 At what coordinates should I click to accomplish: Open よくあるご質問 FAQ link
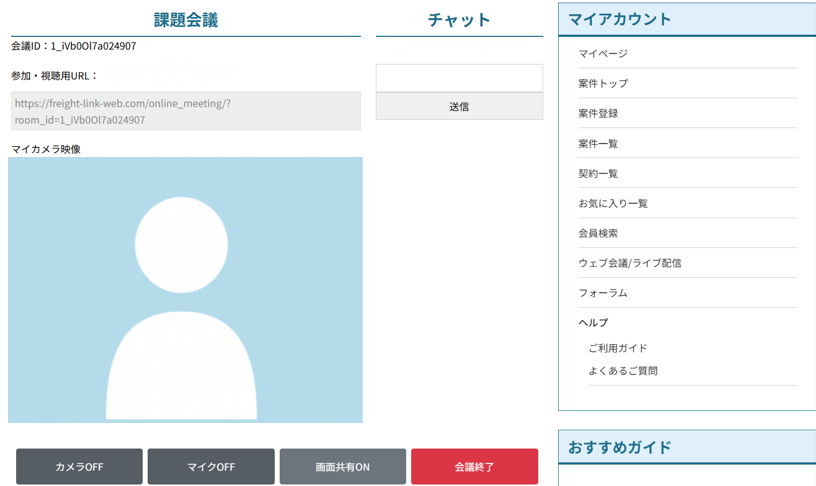(623, 371)
